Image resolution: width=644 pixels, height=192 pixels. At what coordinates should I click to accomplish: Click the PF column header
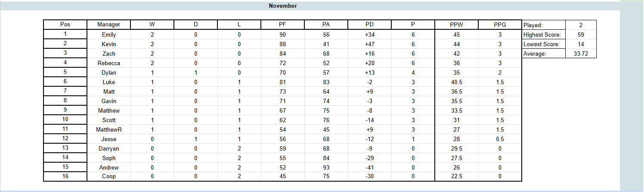[x=282, y=25]
